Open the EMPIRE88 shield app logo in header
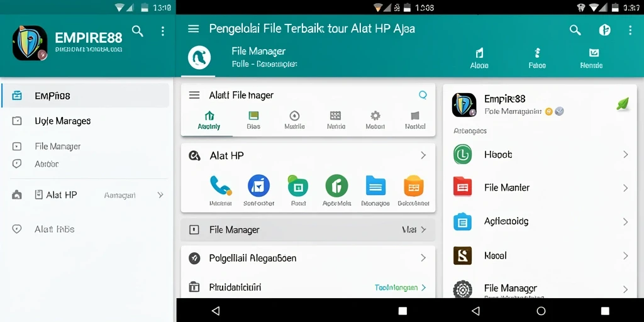 click(x=30, y=43)
